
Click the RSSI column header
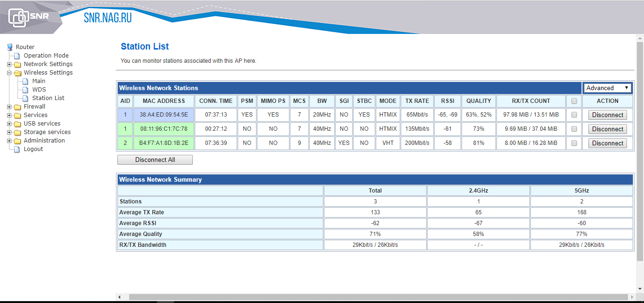click(448, 101)
